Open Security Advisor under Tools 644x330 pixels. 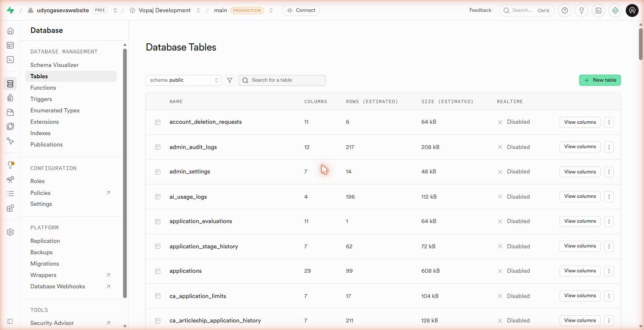tap(71, 323)
